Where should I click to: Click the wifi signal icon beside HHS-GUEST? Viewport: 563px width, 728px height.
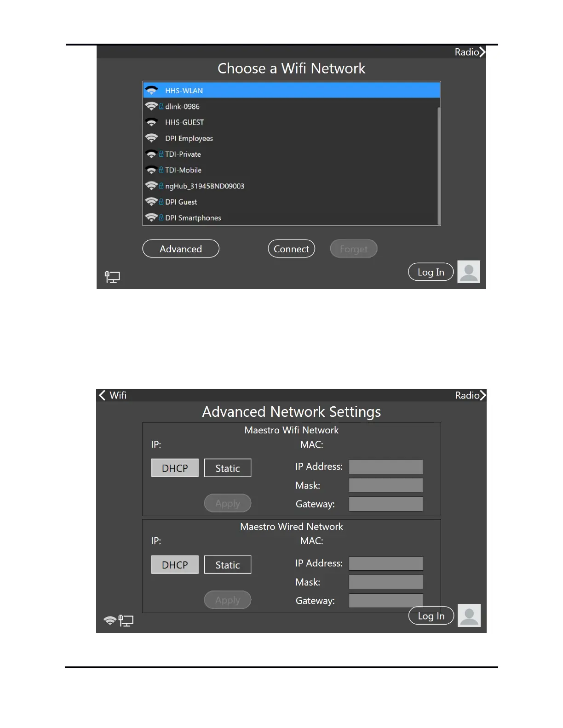(151, 122)
